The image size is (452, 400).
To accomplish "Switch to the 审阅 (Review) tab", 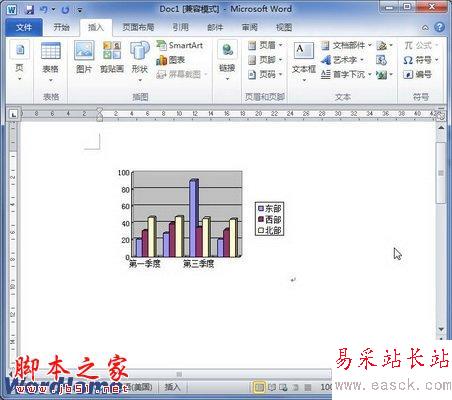I will click(x=250, y=27).
